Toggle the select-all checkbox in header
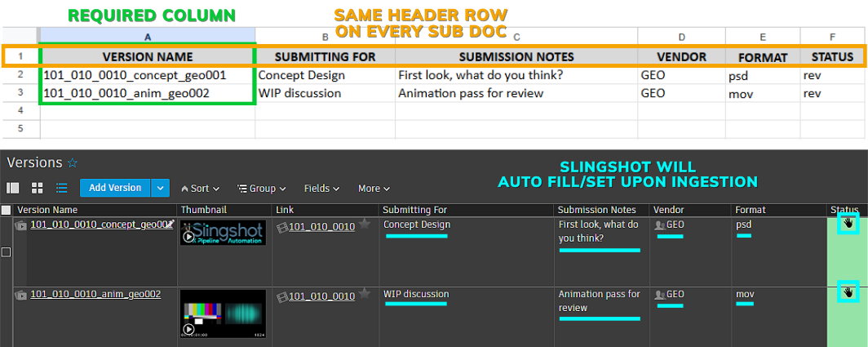This screenshot has width=868, height=347. pos(7,211)
